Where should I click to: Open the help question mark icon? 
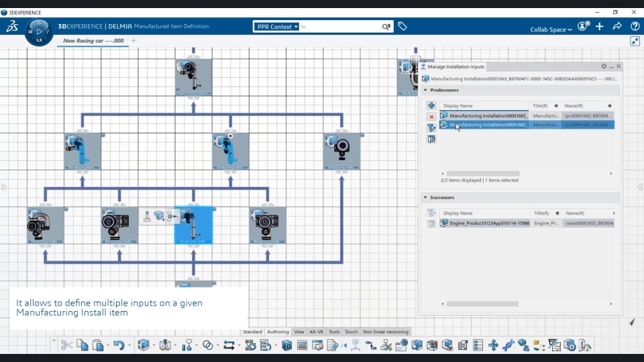[x=635, y=26]
